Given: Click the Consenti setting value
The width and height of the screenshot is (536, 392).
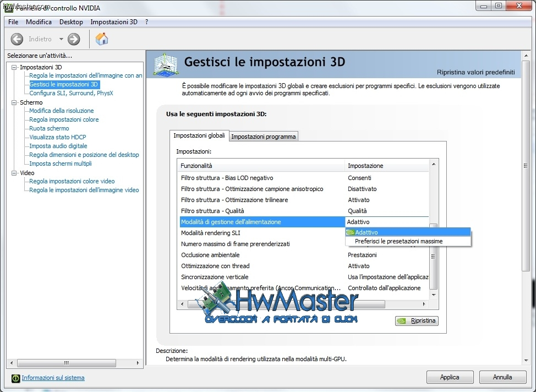Looking at the screenshot, I should (359, 178).
